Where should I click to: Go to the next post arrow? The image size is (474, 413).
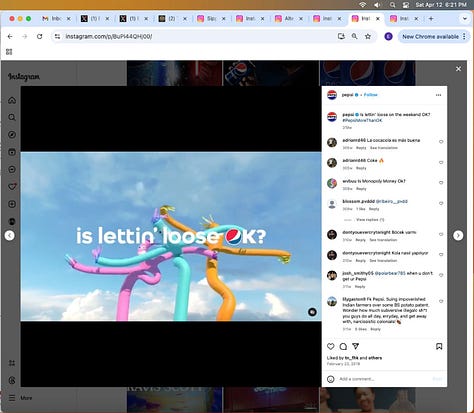[458, 235]
